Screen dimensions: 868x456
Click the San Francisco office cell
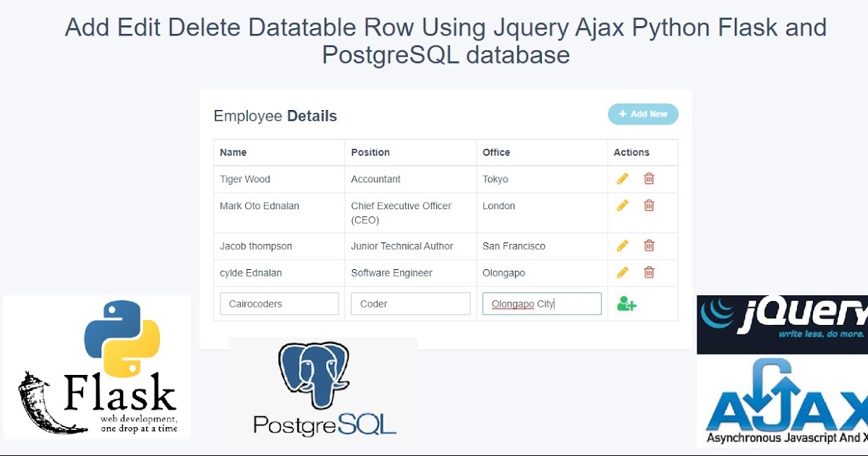(x=542, y=246)
